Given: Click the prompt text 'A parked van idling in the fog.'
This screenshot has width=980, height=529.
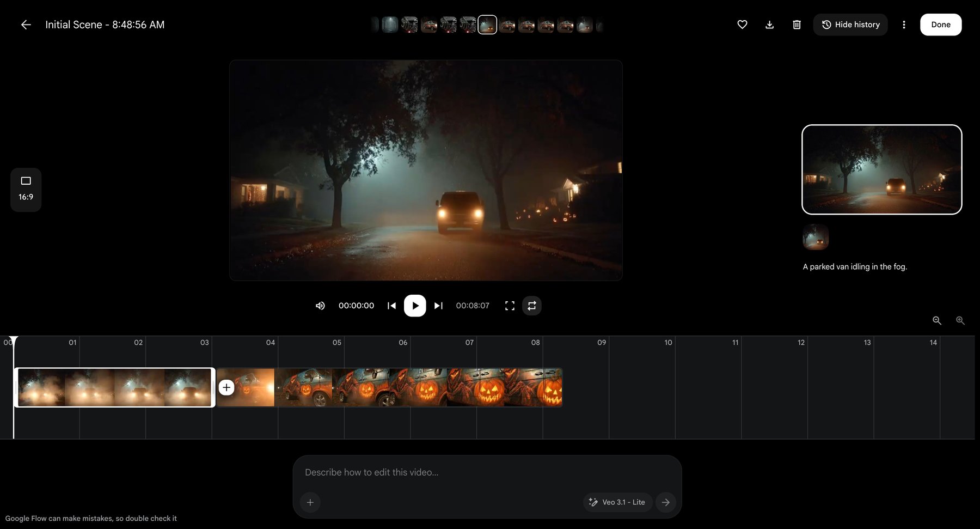Looking at the screenshot, I should (x=855, y=266).
